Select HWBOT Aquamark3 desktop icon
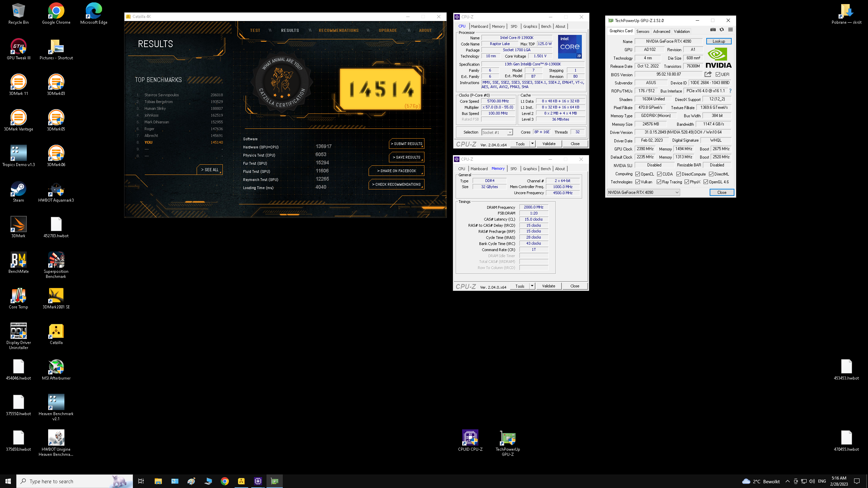Image resolution: width=868 pixels, height=488 pixels. (56, 192)
